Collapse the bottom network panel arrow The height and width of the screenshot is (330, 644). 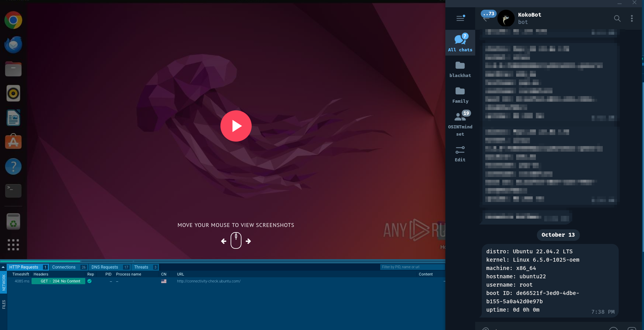[x=3, y=267]
